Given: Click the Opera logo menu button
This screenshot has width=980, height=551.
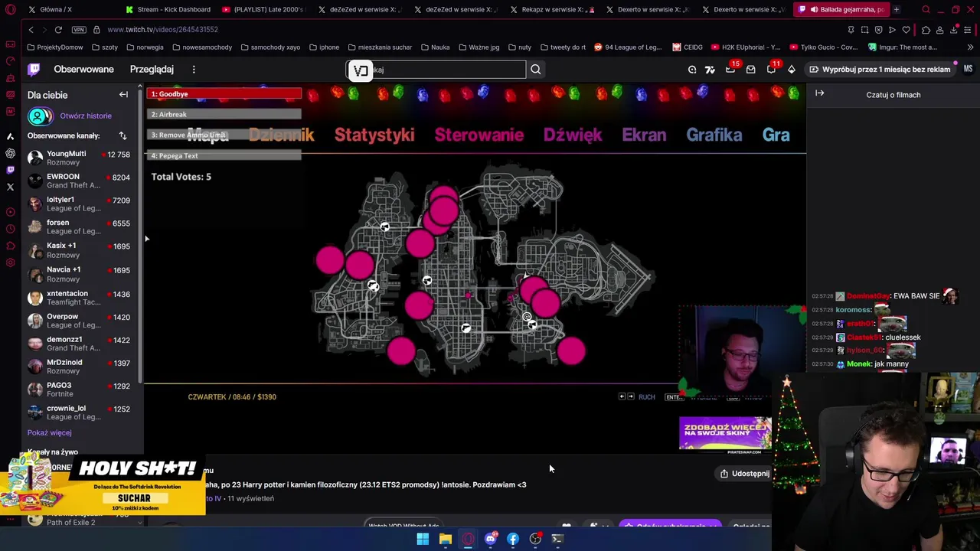Looking at the screenshot, I should [10, 10].
